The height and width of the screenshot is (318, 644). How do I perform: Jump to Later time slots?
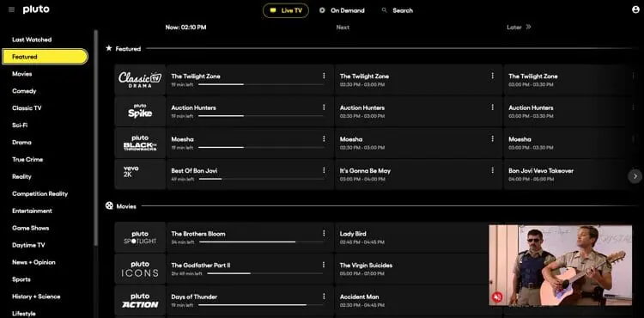click(519, 28)
